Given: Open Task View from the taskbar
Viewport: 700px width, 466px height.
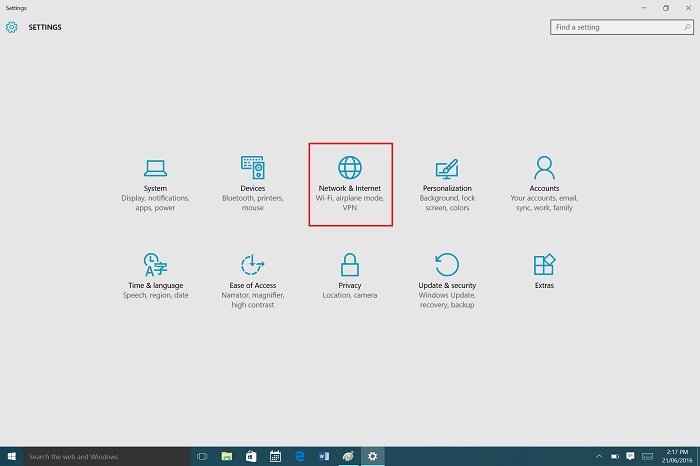Looking at the screenshot, I should (x=202, y=456).
